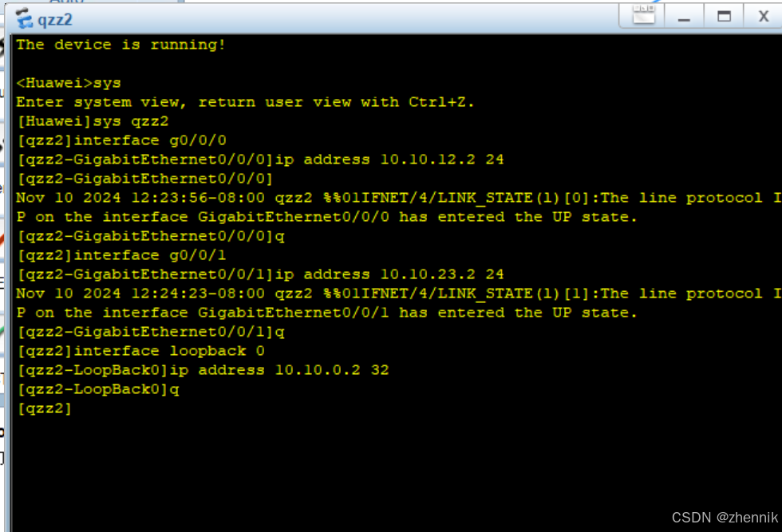The image size is (782, 532).
Task: Click the qzz2 window title text
Action: pos(55,20)
